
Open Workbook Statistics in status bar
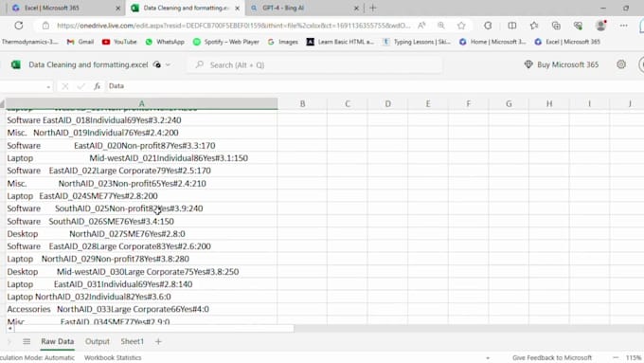[113, 357]
